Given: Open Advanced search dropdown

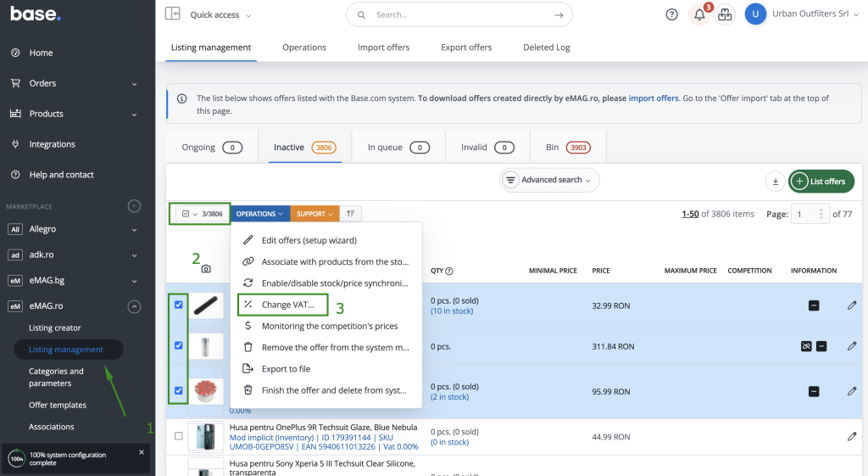Looking at the screenshot, I should (549, 180).
